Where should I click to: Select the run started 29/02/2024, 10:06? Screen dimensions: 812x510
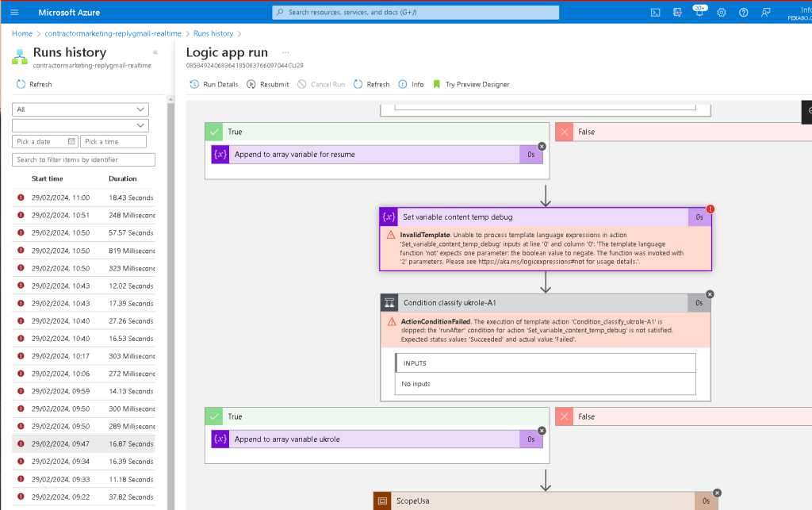[x=83, y=374]
